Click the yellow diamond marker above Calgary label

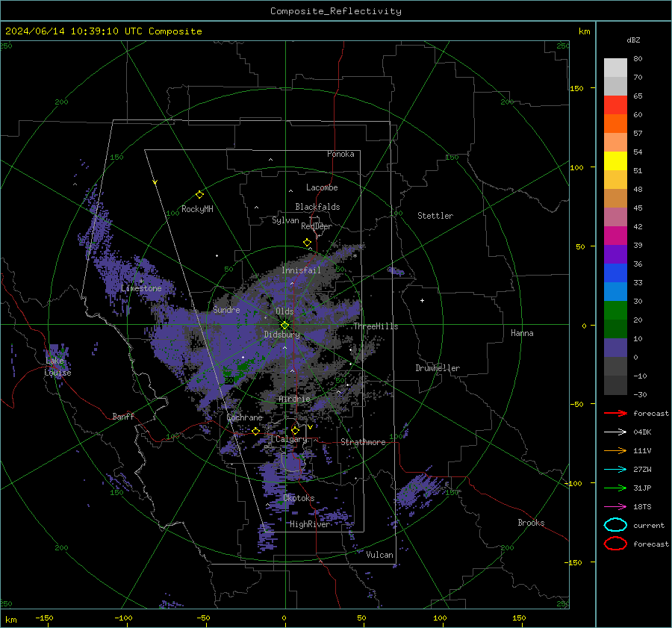(295, 430)
